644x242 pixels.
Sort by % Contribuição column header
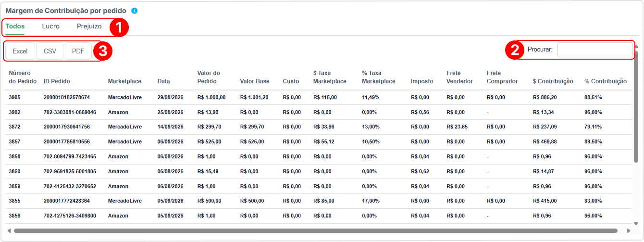(x=606, y=81)
